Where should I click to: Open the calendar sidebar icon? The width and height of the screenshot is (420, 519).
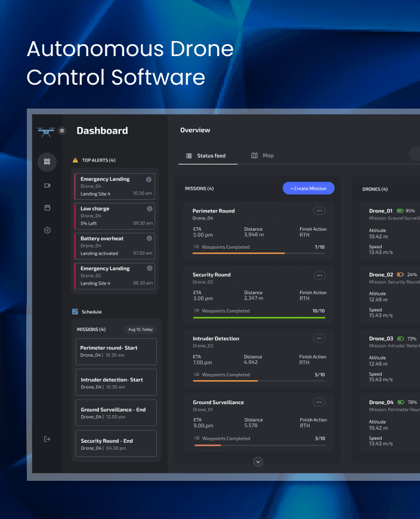tap(47, 208)
